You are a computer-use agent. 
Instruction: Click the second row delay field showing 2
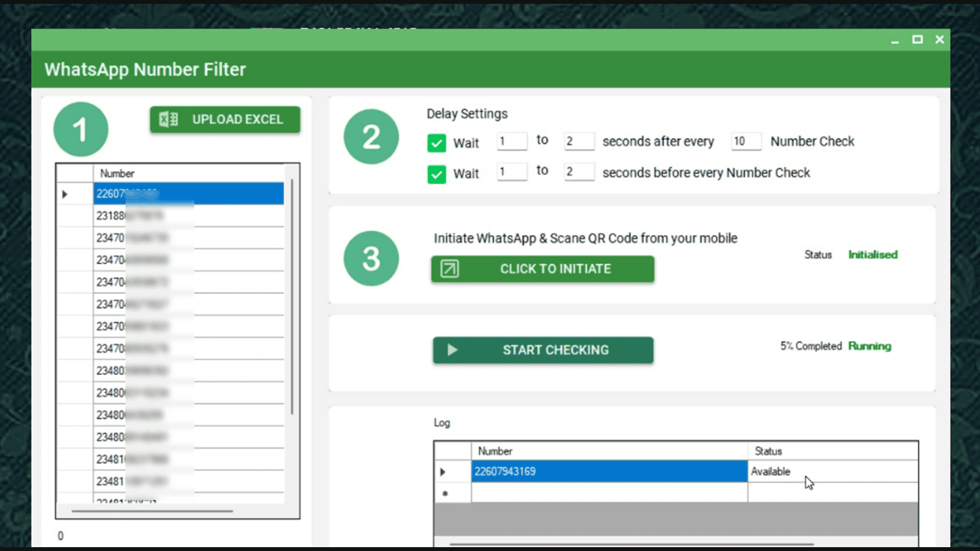pos(579,171)
